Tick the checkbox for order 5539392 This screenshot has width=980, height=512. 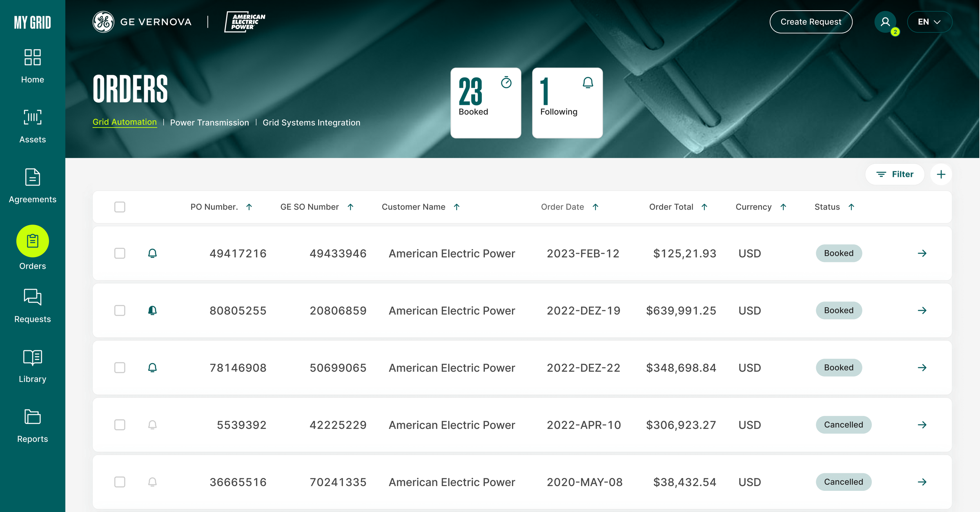[x=120, y=425]
